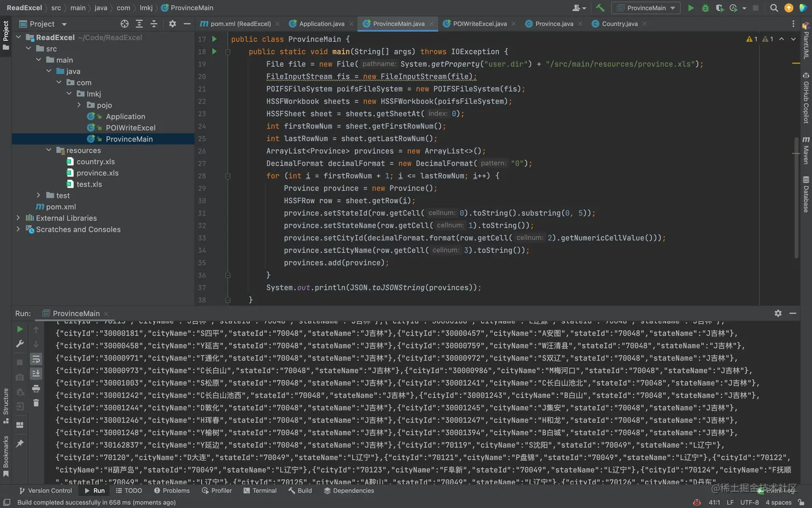Open the Structure tool window
This screenshot has height=508, width=812.
(6, 406)
